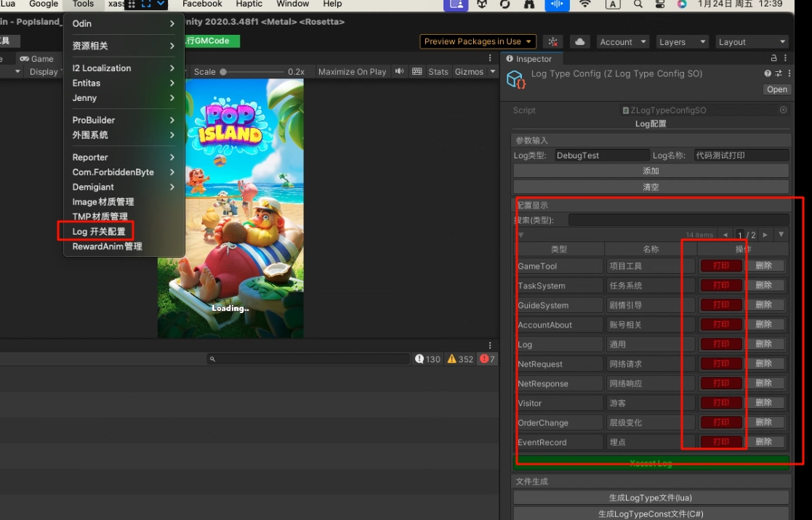Image resolution: width=812 pixels, height=520 pixels.
Task: Toggle Maximize On Play
Action: 352,71
